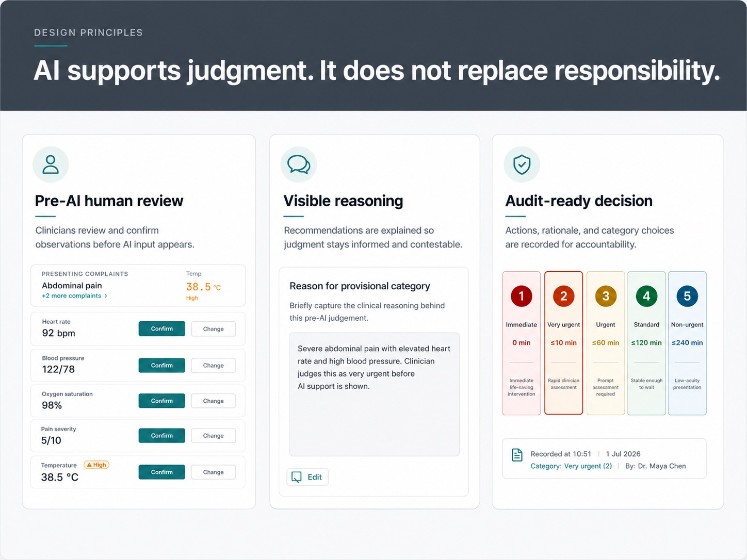Click the 0 min time label

[x=522, y=343]
